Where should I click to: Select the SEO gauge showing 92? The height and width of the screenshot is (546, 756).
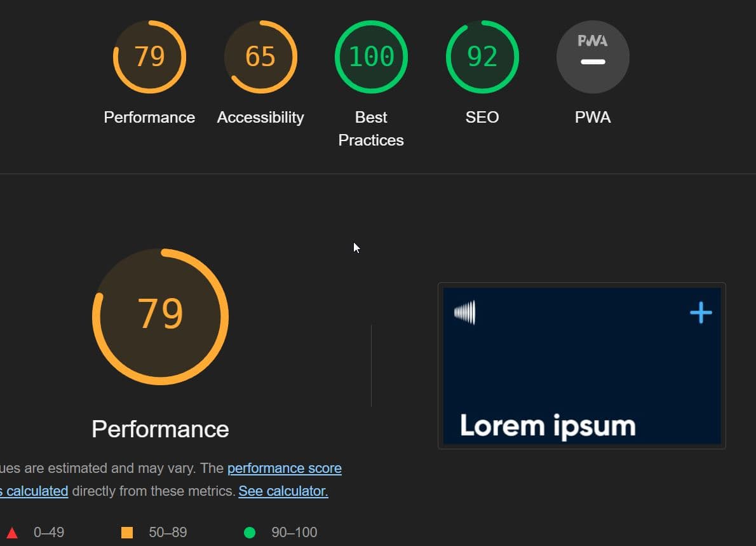coord(482,56)
